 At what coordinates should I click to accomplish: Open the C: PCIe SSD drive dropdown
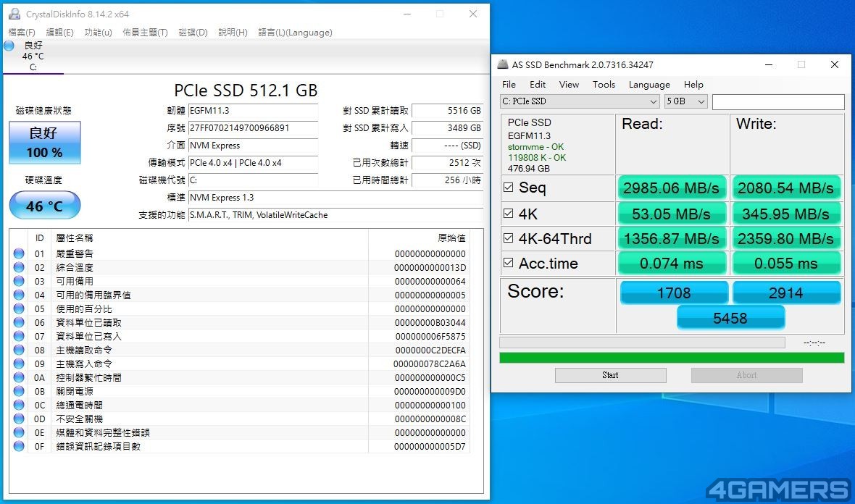(x=580, y=101)
